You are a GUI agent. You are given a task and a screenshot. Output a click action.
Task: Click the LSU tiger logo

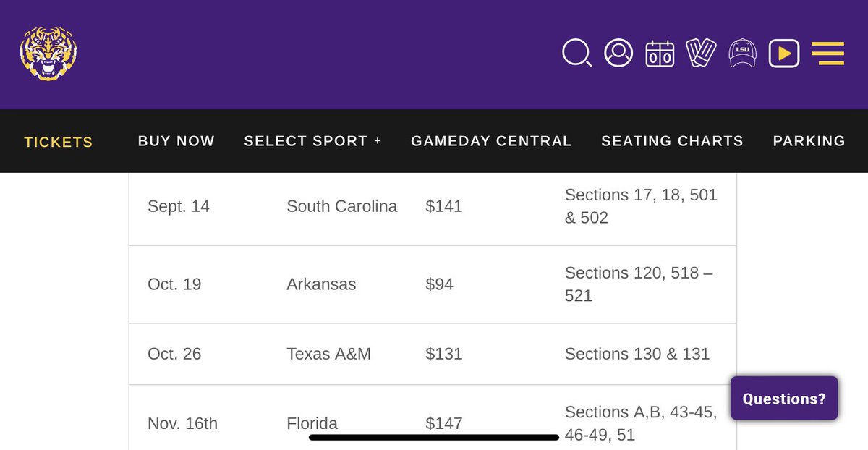[48, 54]
